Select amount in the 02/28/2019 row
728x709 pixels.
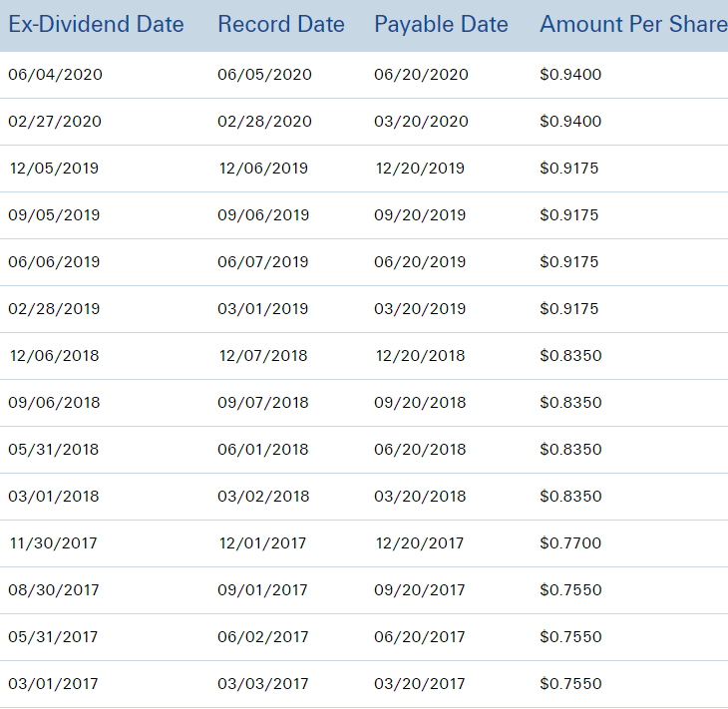click(569, 309)
